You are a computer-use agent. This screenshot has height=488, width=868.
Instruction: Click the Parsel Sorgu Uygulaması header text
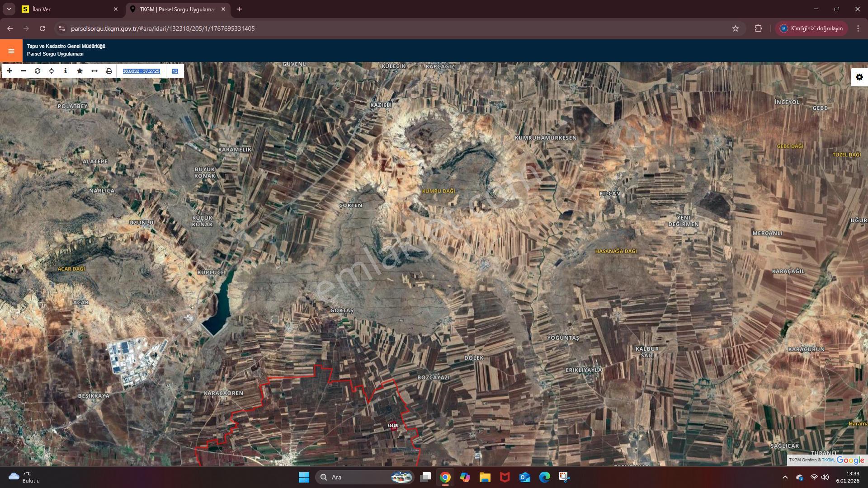[x=55, y=54]
